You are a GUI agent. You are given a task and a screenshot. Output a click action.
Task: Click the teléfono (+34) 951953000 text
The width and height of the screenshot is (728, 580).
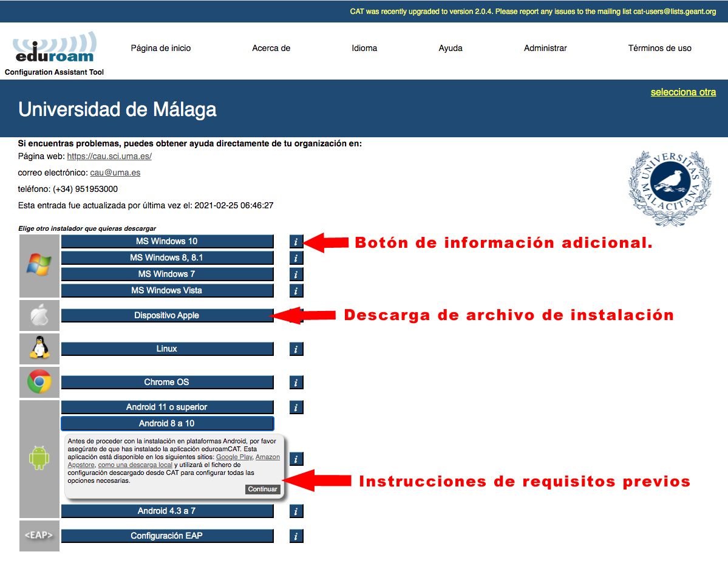pyautogui.click(x=68, y=189)
